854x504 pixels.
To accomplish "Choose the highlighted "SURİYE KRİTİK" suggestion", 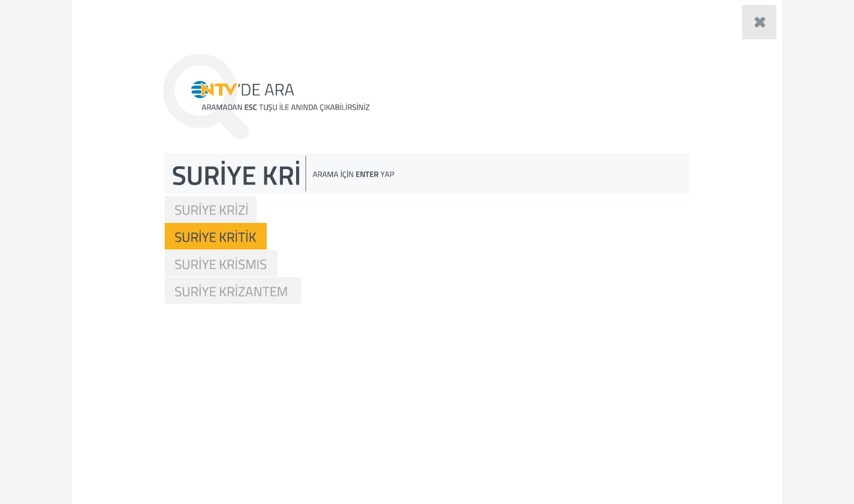I will [215, 237].
